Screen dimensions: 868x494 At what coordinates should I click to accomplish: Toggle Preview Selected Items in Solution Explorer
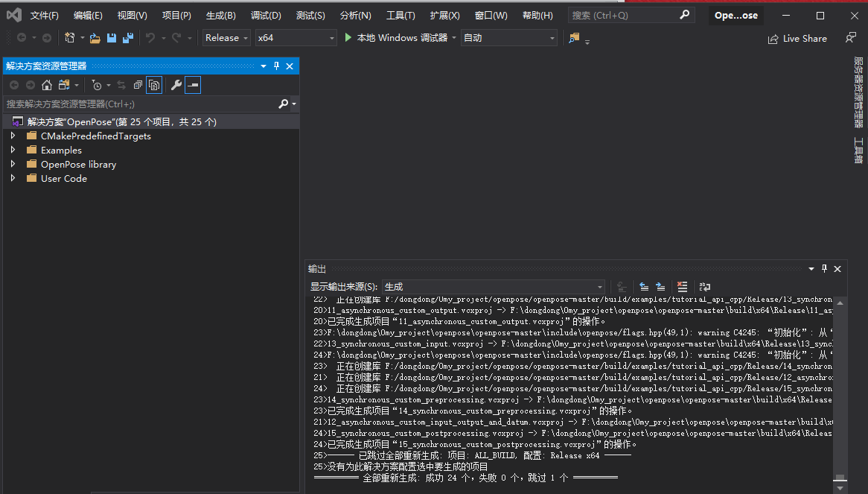click(x=193, y=85)
